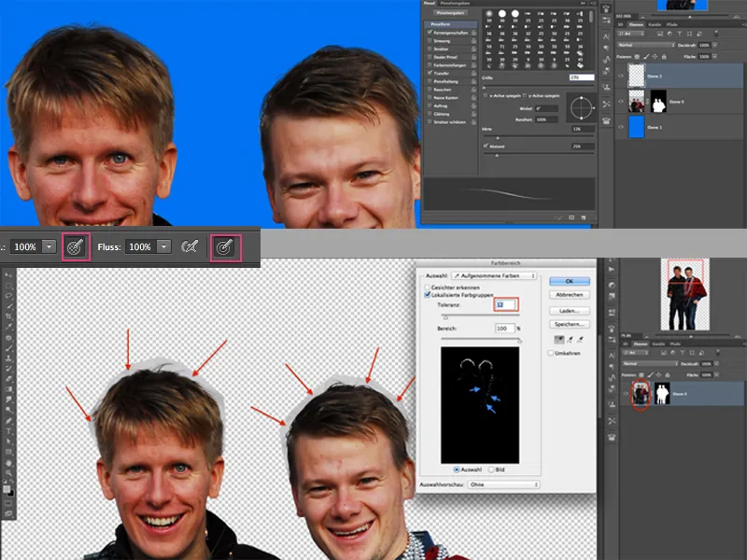Enable the Gesichter erkennen option
Viewport: 747px width, 560px height.
click(428, 287)
